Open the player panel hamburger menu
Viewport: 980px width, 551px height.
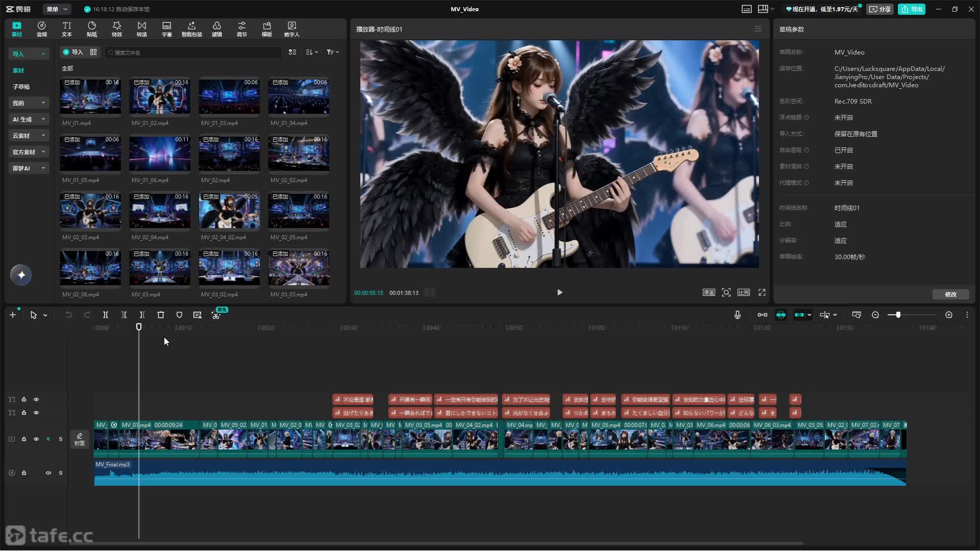[758, 29]
